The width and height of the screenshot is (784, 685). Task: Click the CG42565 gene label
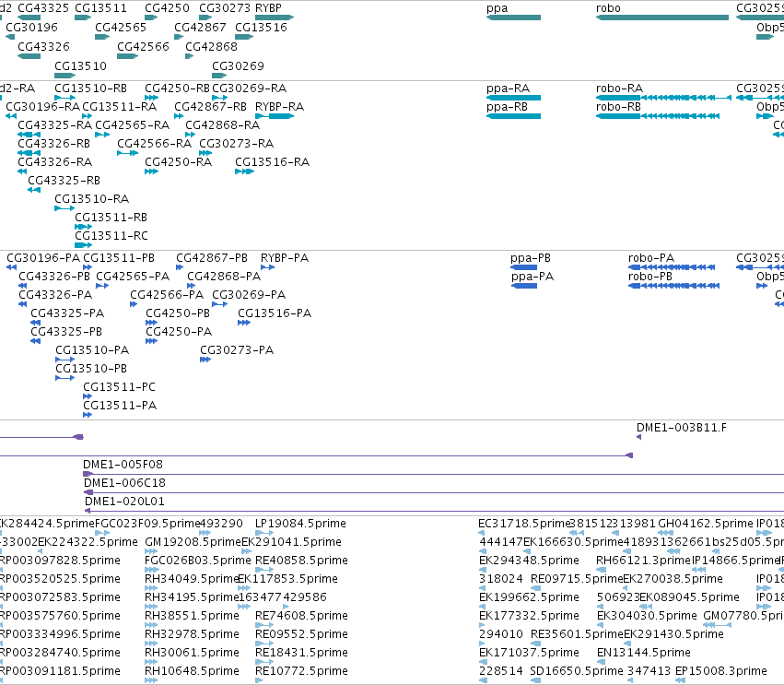pyautogui.click(x=121, y=28)
